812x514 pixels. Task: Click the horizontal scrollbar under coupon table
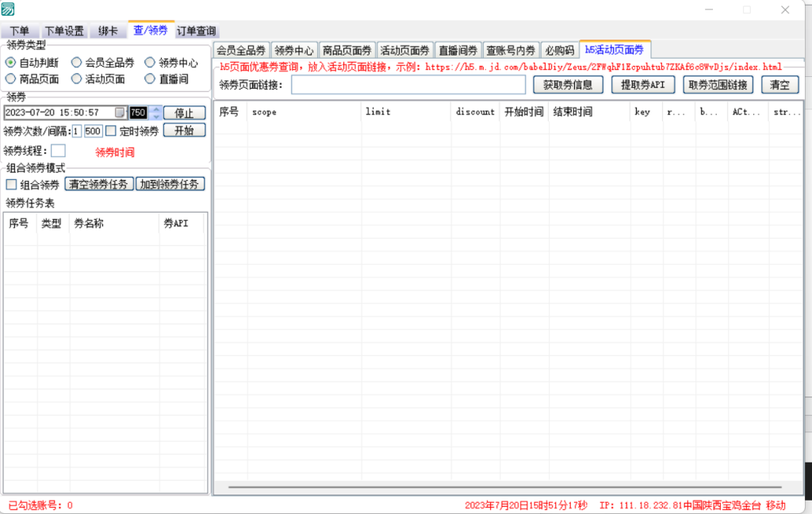504,486
